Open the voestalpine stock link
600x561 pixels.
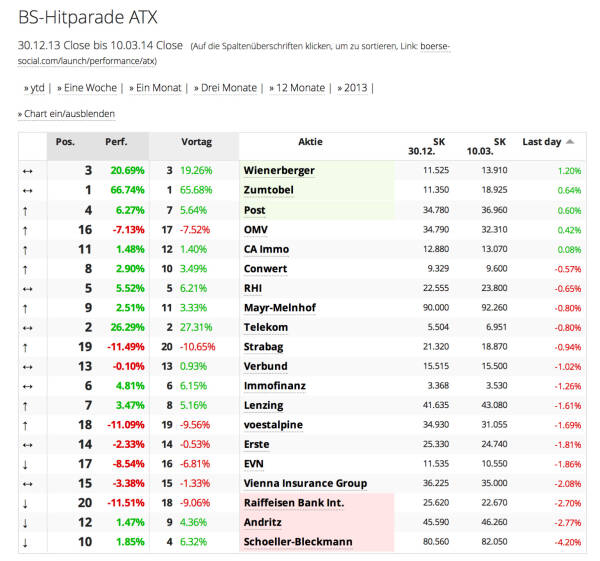pyautogui.click(x=273, y=425)
